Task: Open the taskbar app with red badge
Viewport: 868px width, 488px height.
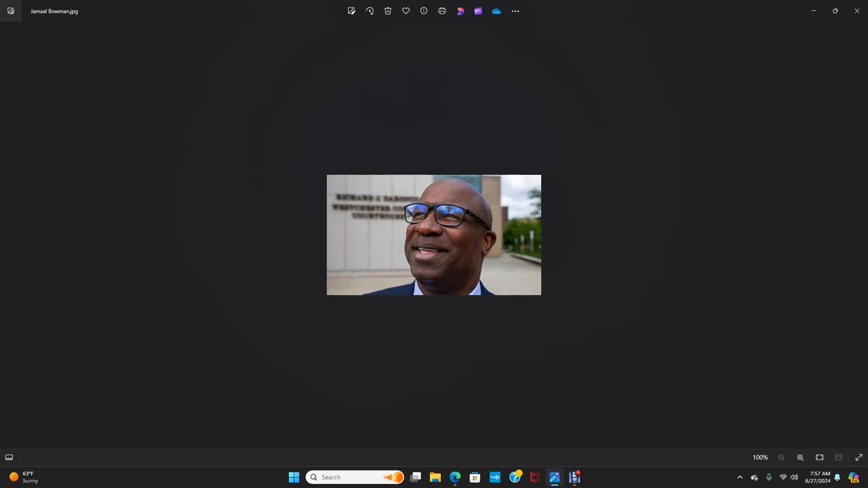Action: click(x=574, y=477)
